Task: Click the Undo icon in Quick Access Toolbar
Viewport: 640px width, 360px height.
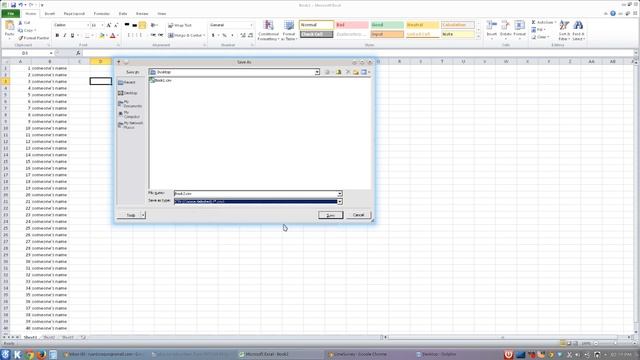Action: point(20,5)
